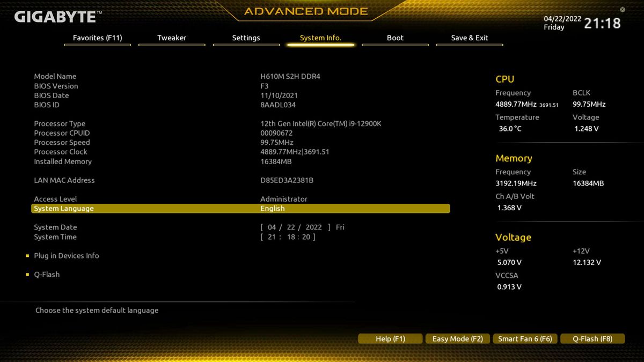Change the English language value
This screenshot has width=644, height=362.
(273, 209)
